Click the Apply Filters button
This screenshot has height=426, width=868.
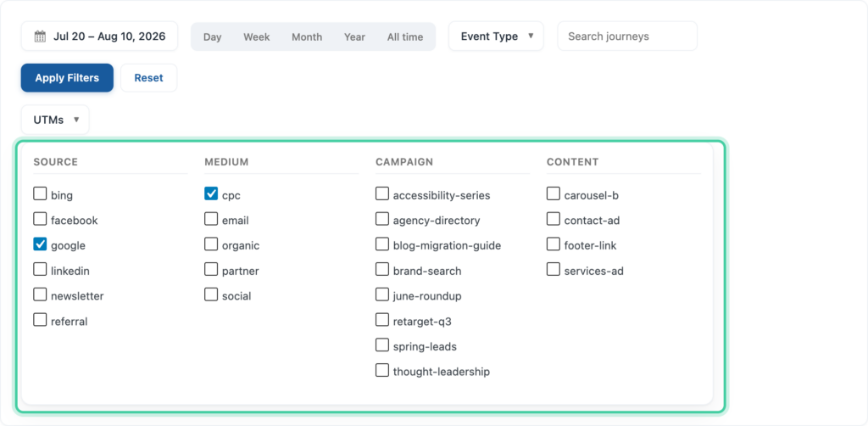pyautogui.click(x=67, y=77)
